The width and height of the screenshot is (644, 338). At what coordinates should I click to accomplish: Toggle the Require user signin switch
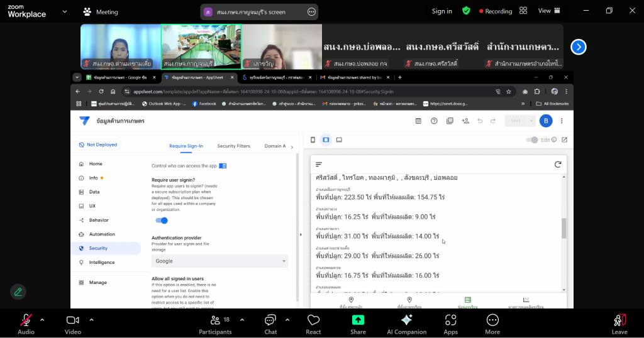pyautogui.click(x=162, y=221)
